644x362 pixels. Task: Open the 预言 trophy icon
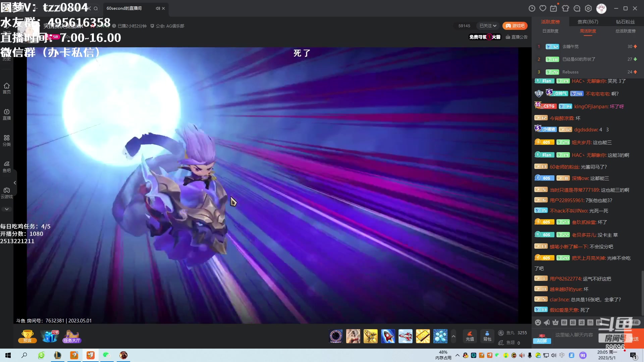(x=27, y=336)
